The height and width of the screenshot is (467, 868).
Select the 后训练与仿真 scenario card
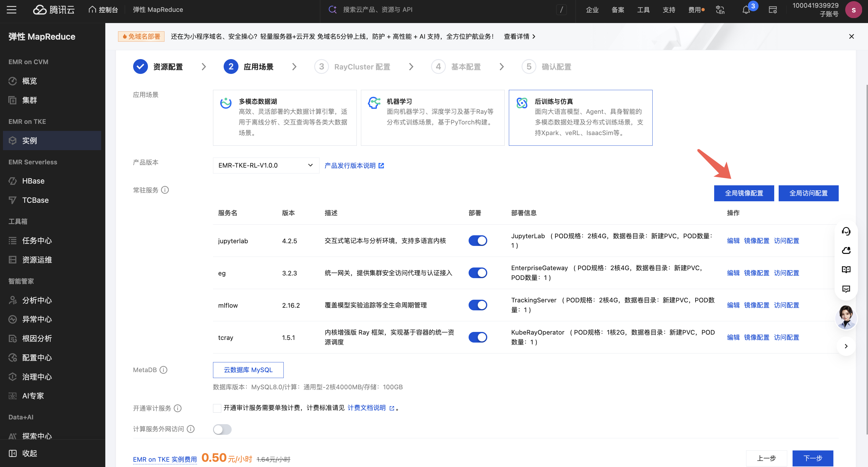click(580, 118)
